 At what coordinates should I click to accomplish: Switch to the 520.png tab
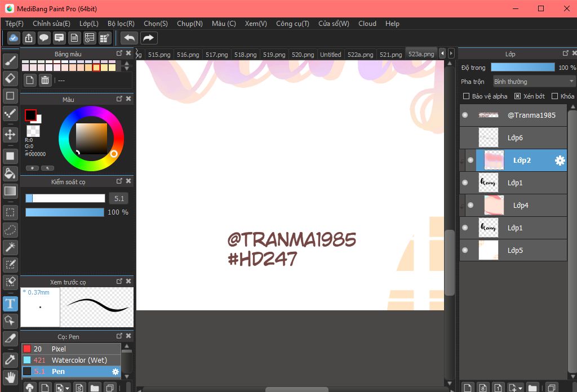tap(303, 55)
